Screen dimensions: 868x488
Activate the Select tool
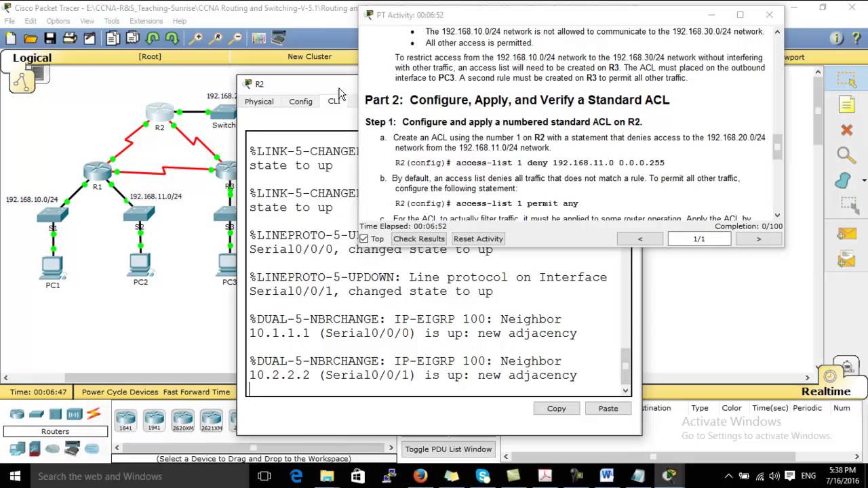point(847,79)
